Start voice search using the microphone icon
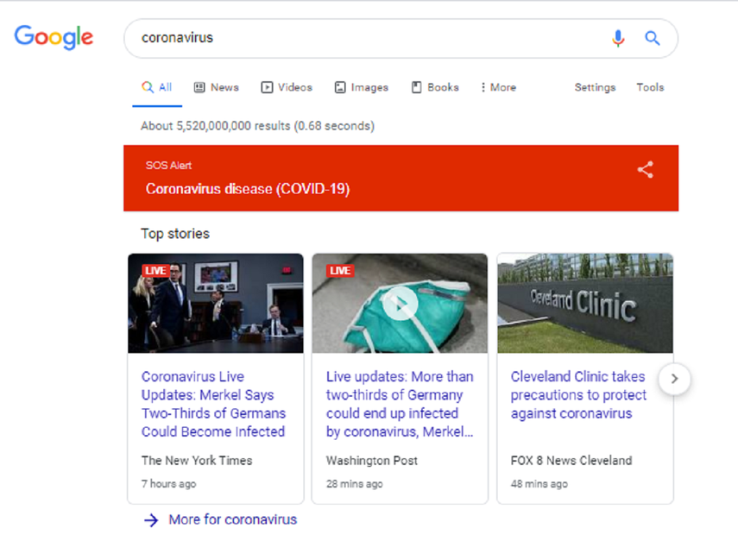Screen dimensions: 738x560 618,38
